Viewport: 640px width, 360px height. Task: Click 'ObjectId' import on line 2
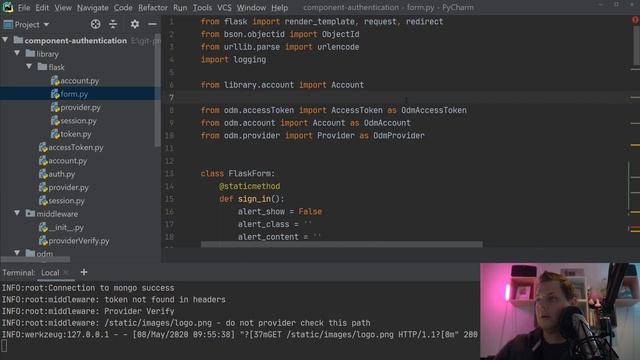pos(340,34)
